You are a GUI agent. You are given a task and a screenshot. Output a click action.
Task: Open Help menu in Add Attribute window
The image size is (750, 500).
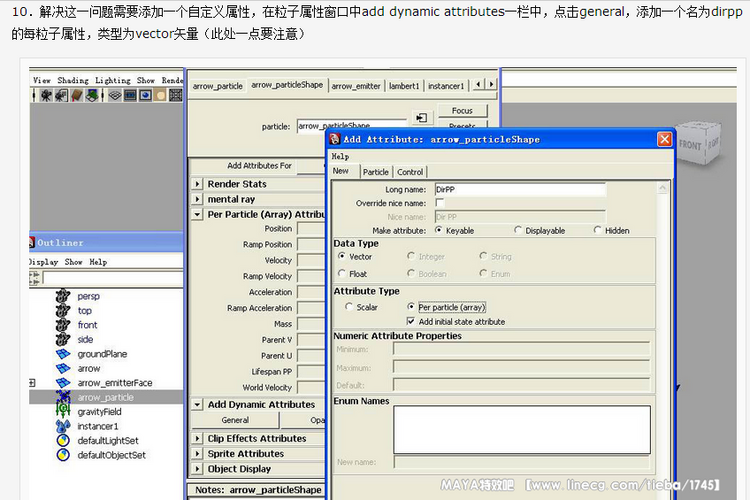pyautogui.click(x=340, y=156)
